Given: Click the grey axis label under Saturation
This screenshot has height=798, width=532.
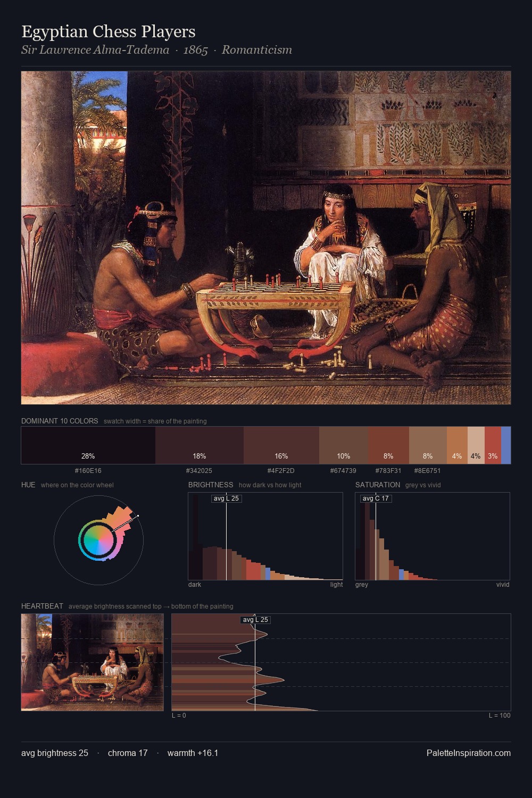Looking at the screenshot, I should 362,585.
